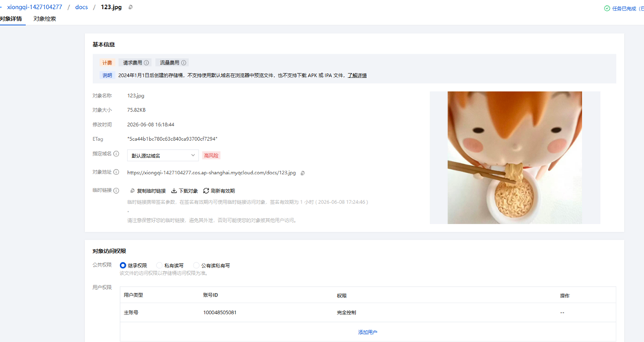
Task: Click the task completed check icon
Action: (607, 8)
